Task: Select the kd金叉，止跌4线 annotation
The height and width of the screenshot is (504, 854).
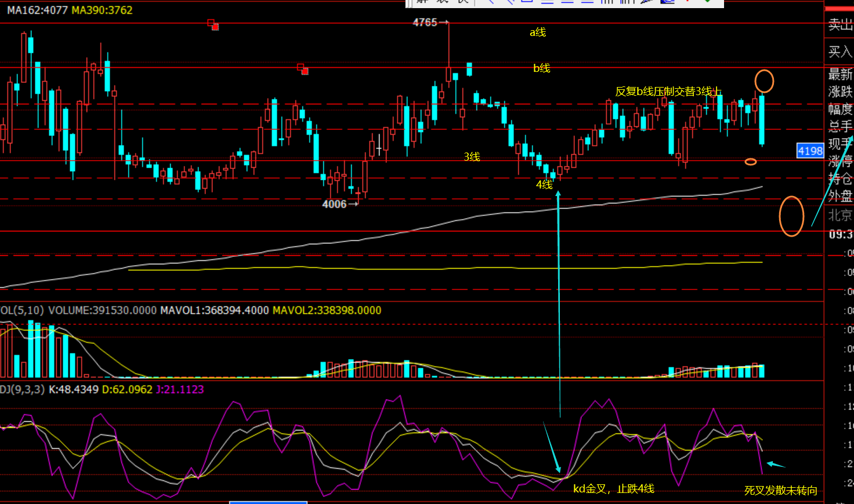Action: [x=614, y=489]
